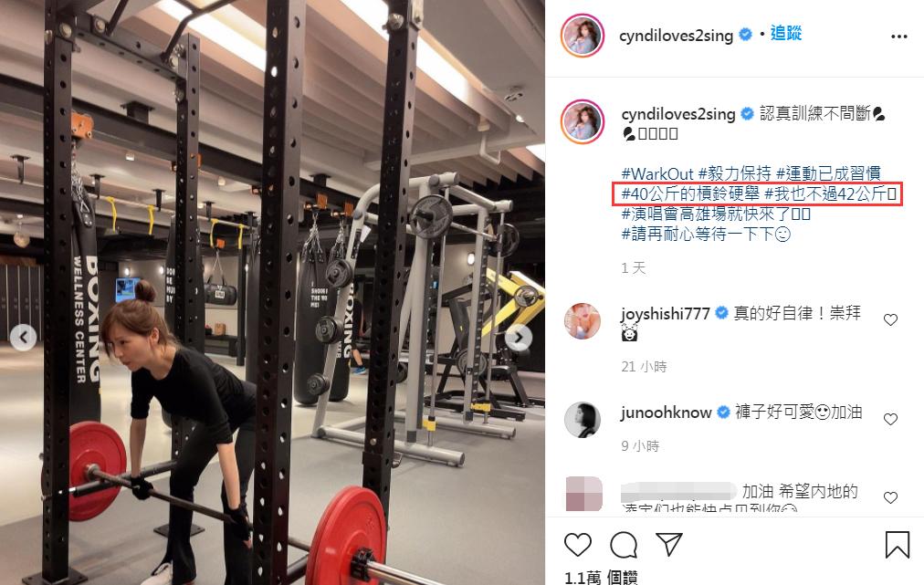Open hashtag #毅力保持
Viewport: 924px width, 585px height.
click(734, 173)
